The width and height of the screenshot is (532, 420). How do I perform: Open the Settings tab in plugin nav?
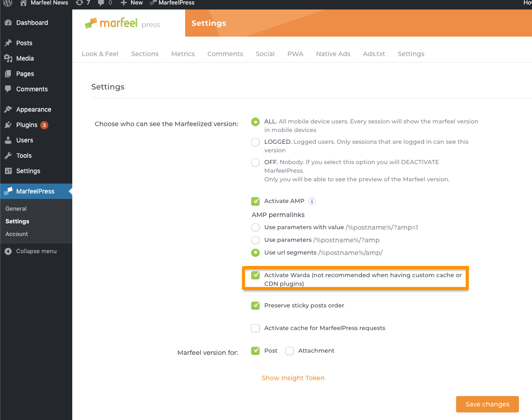click(411, 54)
